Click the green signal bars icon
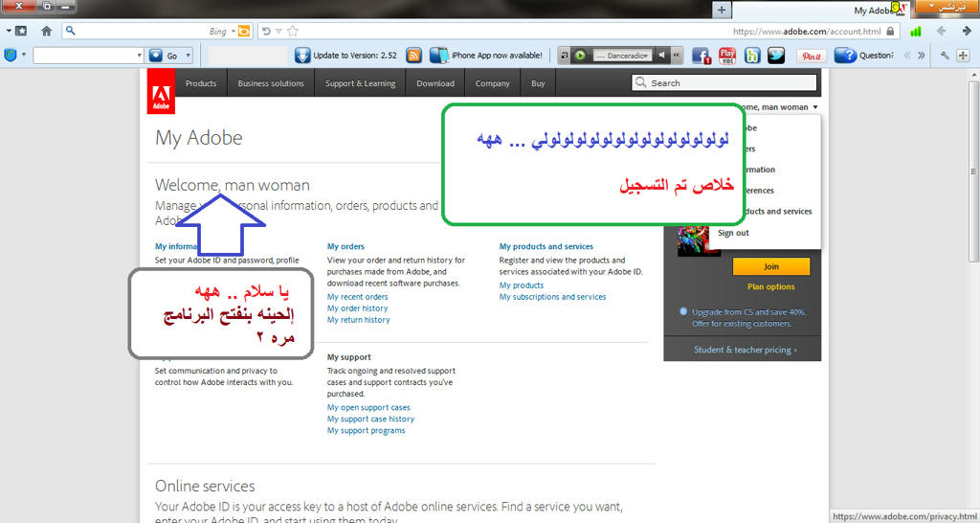 (x=916, y=31)
